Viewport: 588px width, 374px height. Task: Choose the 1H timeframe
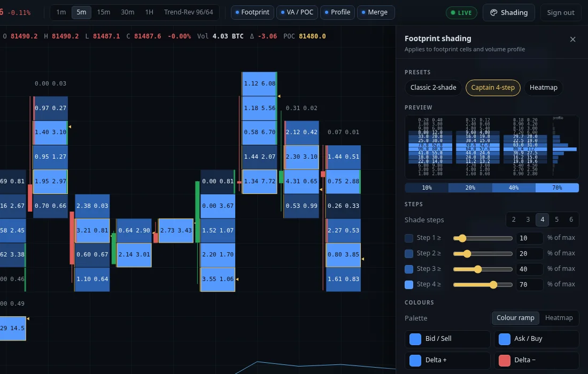click(x=149, y=12)
